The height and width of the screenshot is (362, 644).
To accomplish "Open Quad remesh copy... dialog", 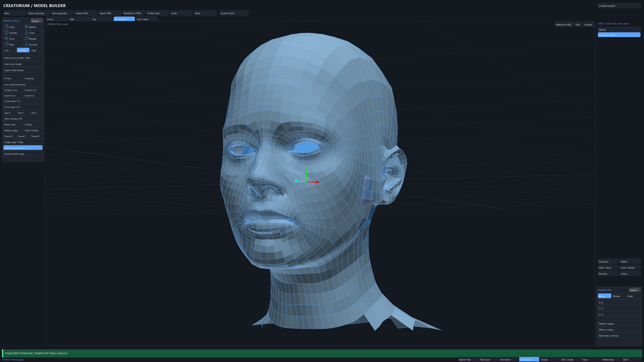I will (x=23, y=154).
